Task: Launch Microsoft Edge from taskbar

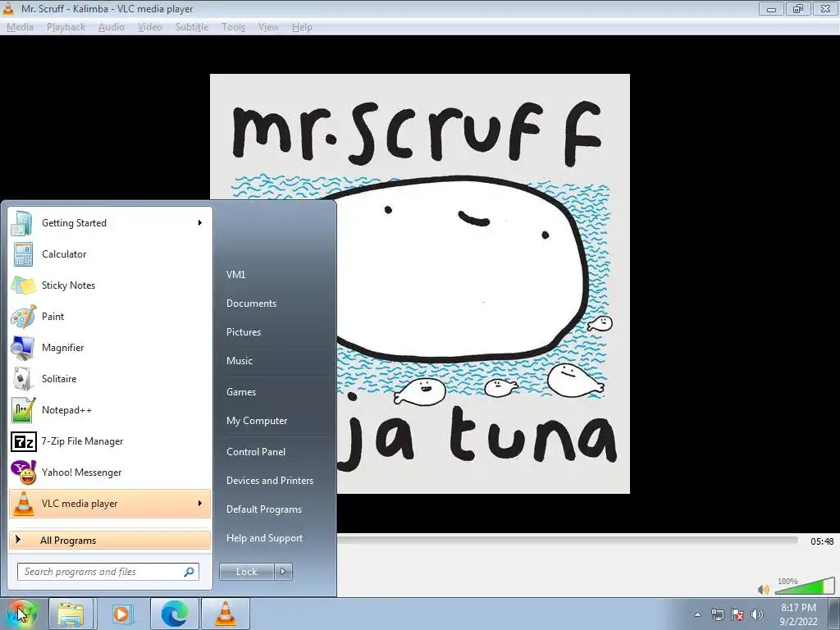Action: click(175, 614)
